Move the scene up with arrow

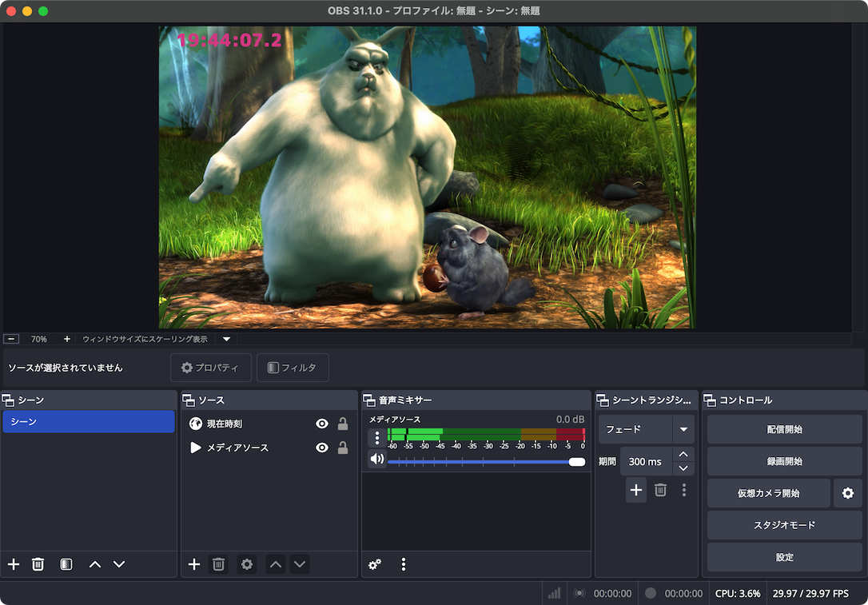coord(95,564)
